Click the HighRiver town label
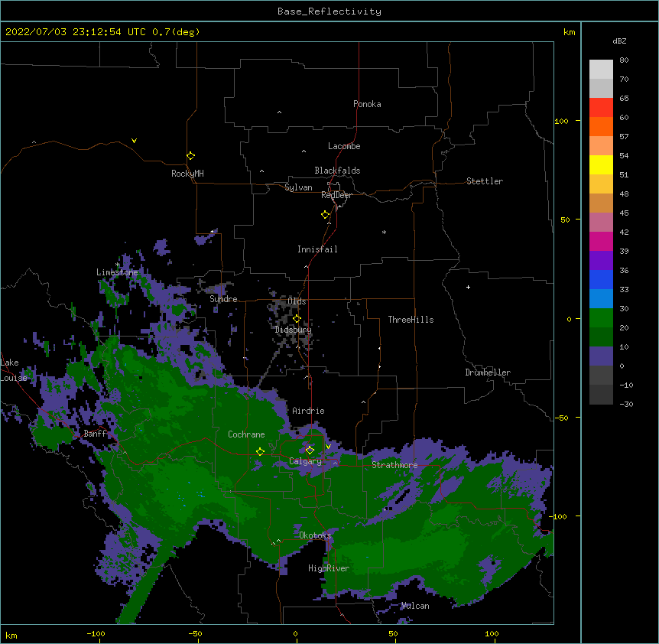 point(329,568)
